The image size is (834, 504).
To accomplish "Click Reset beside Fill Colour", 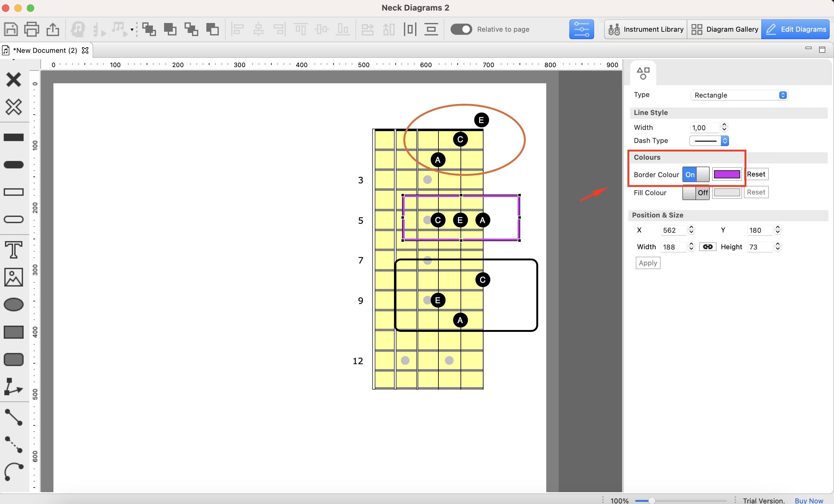I will (756, 192).
